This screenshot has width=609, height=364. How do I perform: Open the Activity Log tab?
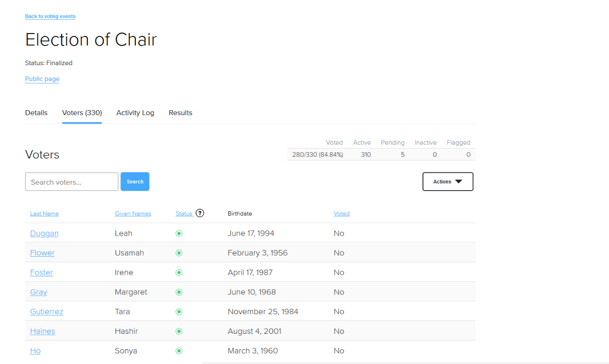coord(135,113)
